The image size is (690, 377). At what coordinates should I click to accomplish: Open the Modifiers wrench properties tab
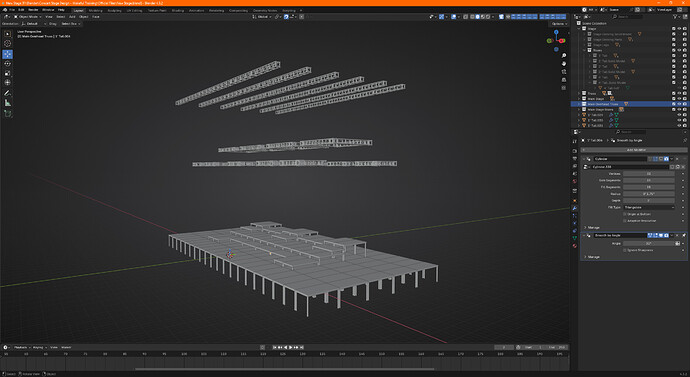coord(575,208)
